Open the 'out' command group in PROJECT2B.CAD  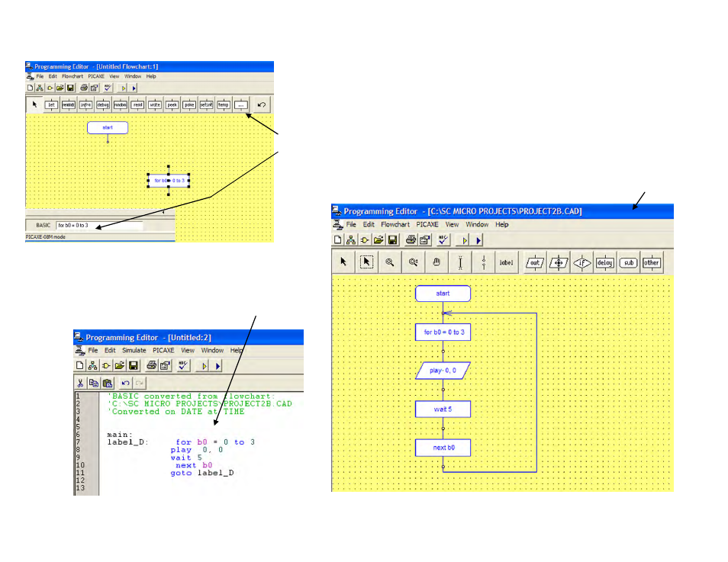coord(535,262)
